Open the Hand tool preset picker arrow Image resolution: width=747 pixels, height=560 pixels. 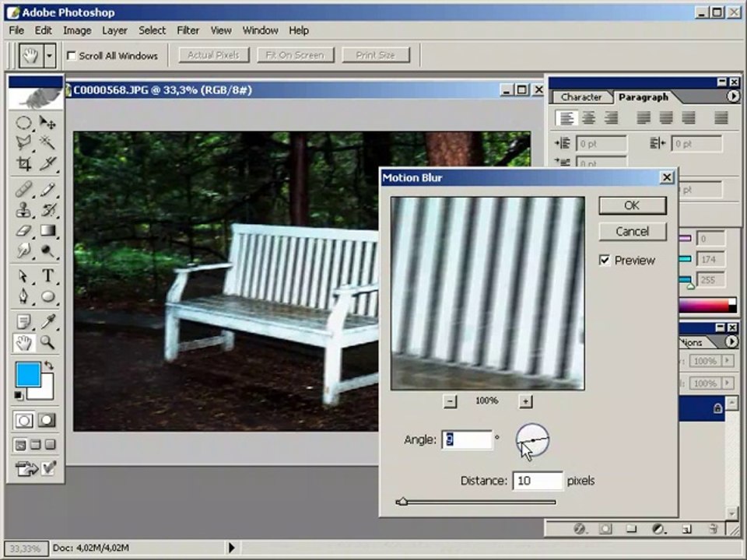pos(50,56)
